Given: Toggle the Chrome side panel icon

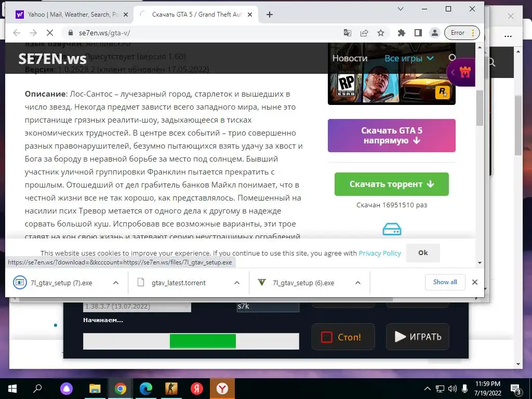Looking at the screenshot, I should 418,33.
